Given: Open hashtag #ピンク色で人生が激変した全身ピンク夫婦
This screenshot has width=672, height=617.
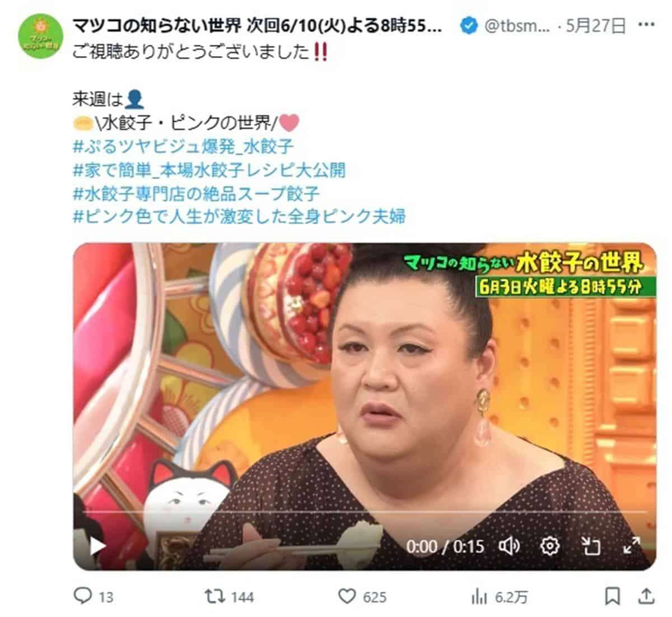Looking at the screenshot, I should (x=239, y=216).
